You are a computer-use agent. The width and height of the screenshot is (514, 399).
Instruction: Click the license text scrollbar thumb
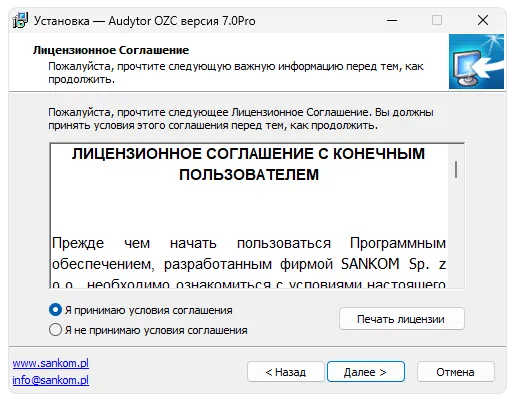pos(456,169)
